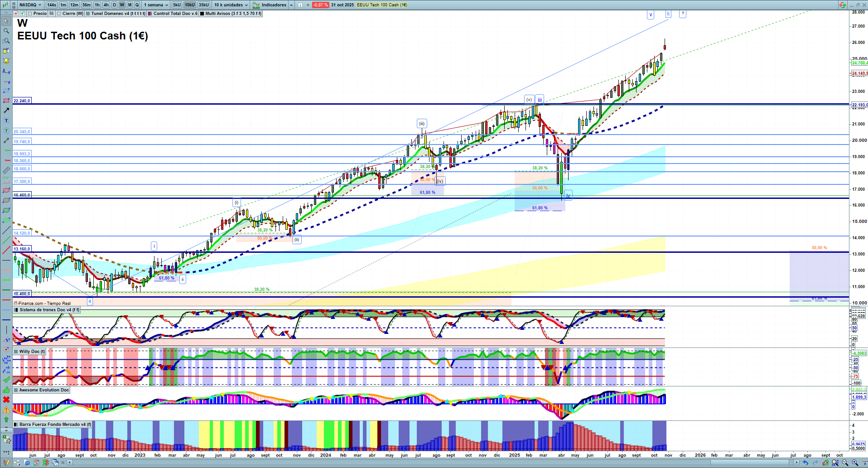Switch to the 56m timeframe
The width and height of the screenshot is (868, 468).
87,5
